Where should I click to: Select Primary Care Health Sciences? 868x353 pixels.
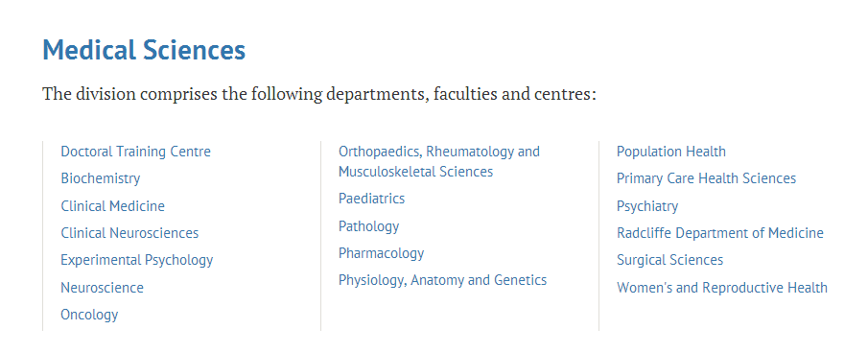coord(706,178)
